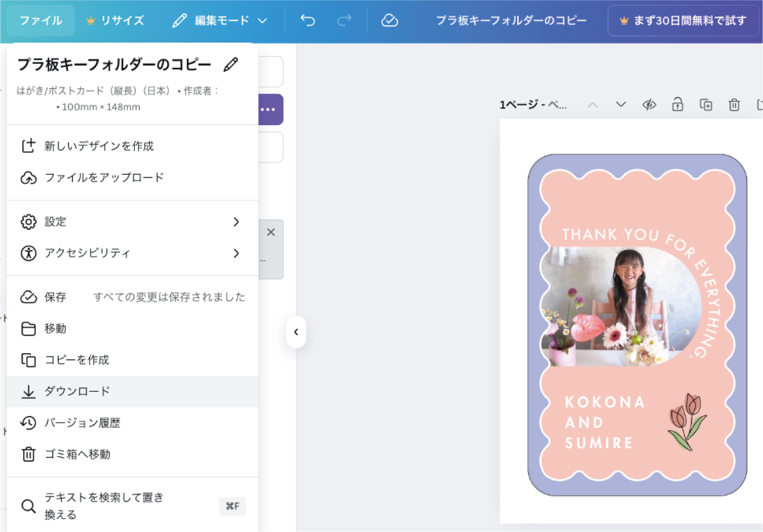Select 移動 menu entry
Image resolution: width=763 pixels, height=532 pixels.
[x=133, y=329]
